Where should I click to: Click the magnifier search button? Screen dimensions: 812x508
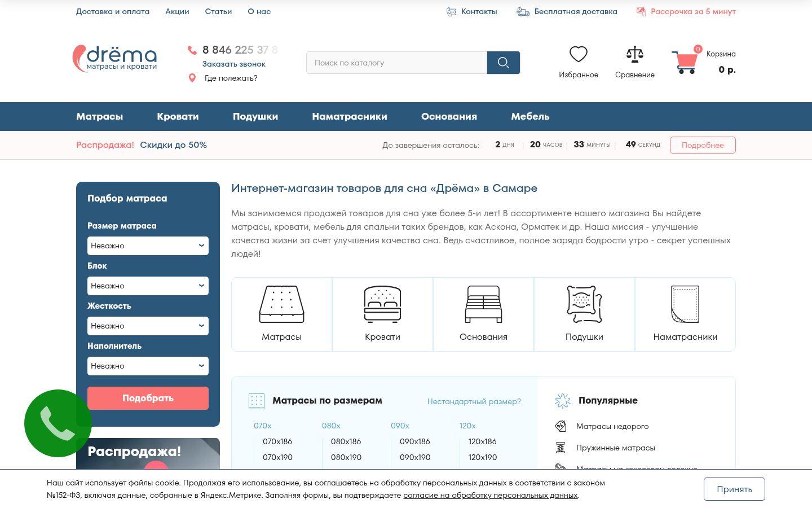click(x=504, y=63)
